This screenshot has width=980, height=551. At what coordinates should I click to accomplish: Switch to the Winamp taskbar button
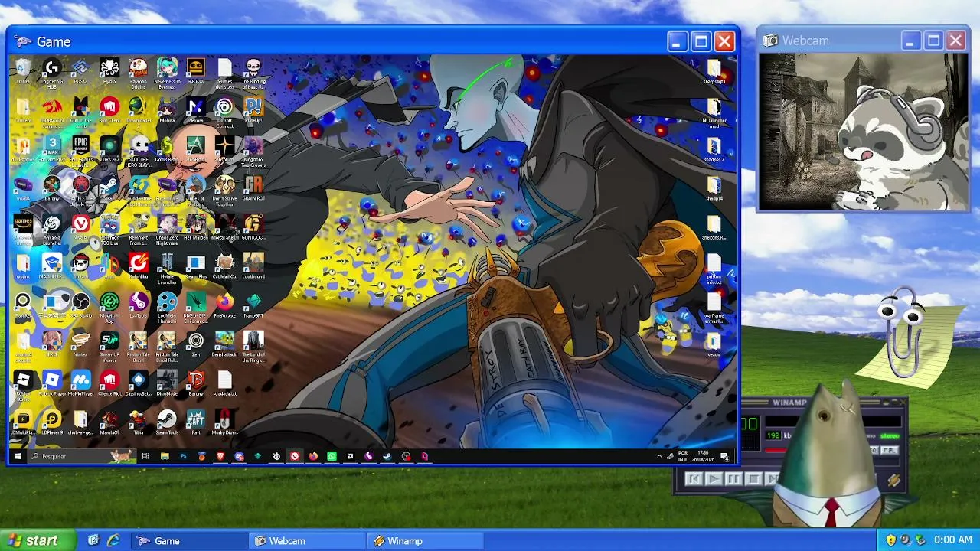(425, 540)
